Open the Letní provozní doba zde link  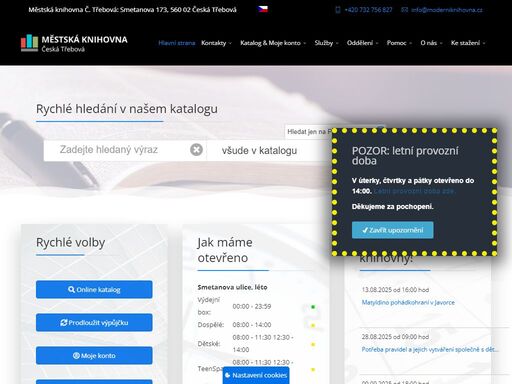coord(414,191)
